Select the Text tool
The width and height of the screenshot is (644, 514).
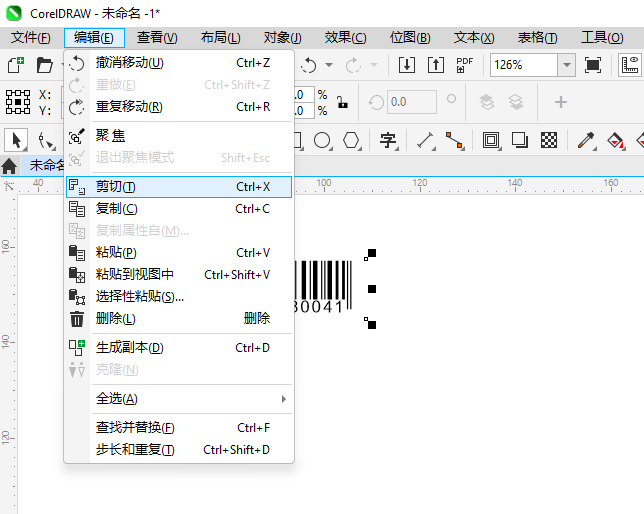pos(388,141)
